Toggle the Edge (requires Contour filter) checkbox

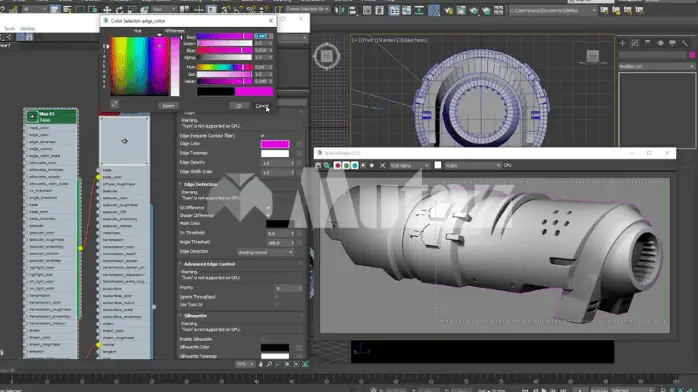tap(262, 136)
